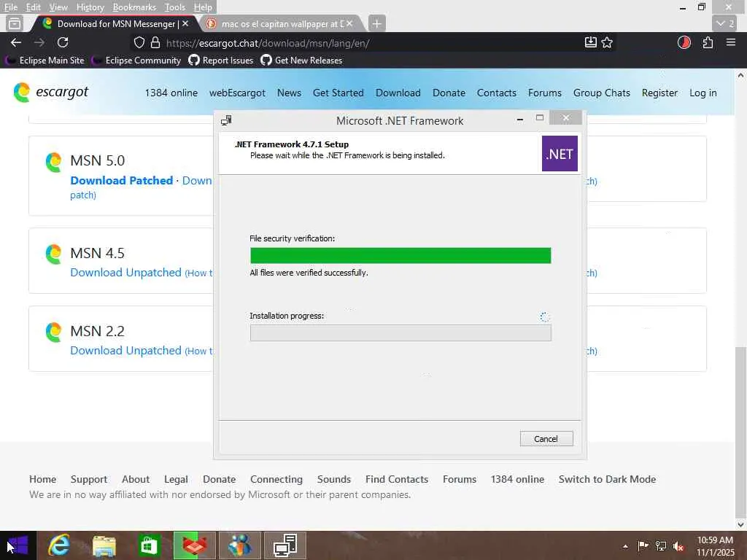
Task: Open File Explorer from taskbar
Action: point(104,545)
